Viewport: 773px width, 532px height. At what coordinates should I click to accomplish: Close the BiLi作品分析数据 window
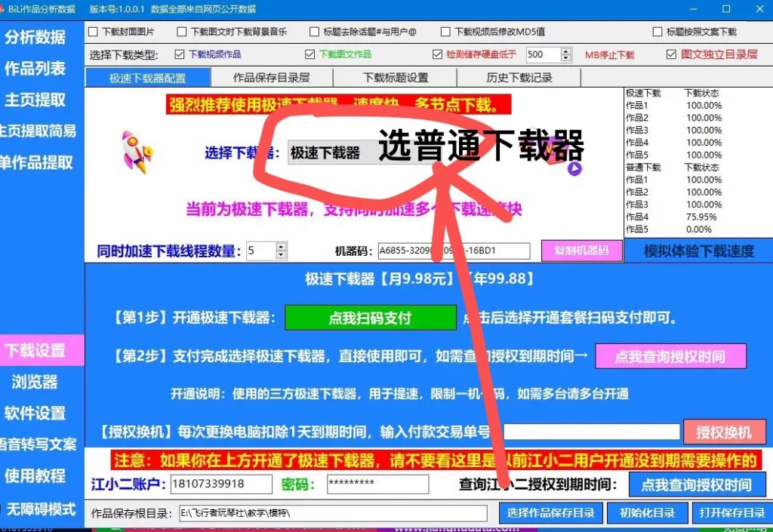759,9
